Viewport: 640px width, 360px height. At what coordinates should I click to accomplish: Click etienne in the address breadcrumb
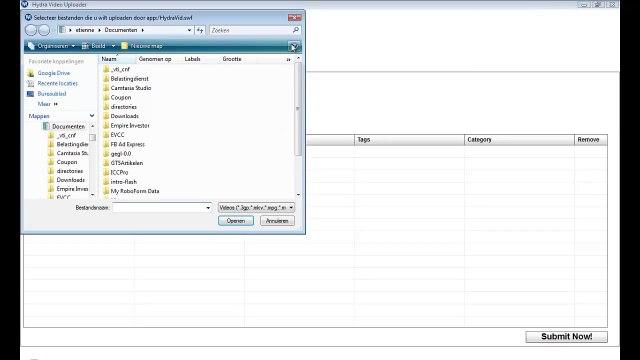pyautogui.click(x=84, y=30)
